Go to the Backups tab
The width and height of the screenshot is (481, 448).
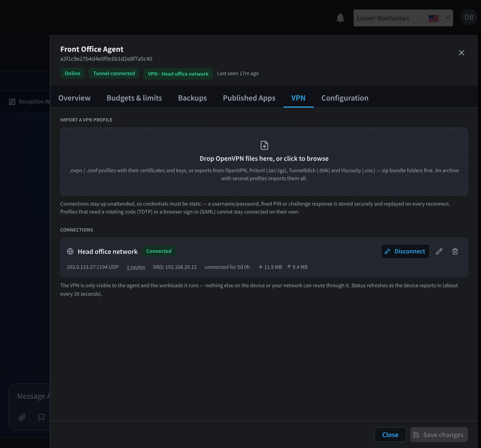[192, 98]
